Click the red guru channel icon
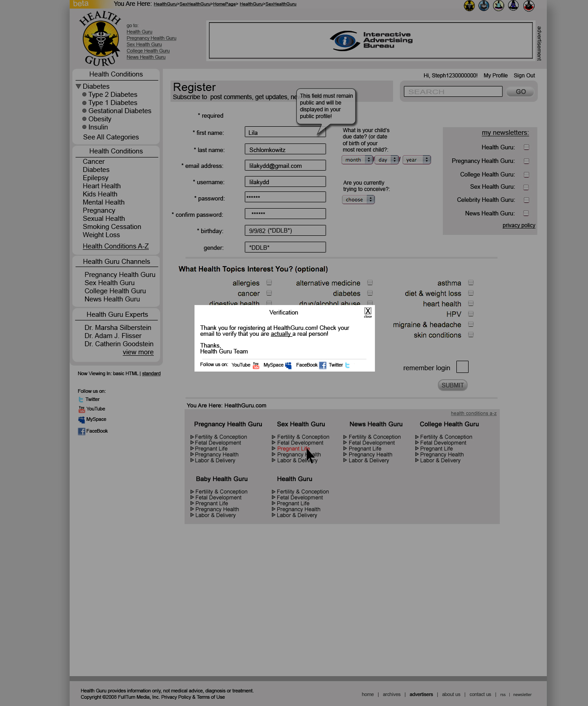This screenshot has height=706, width=588. (x=529, y=5)
